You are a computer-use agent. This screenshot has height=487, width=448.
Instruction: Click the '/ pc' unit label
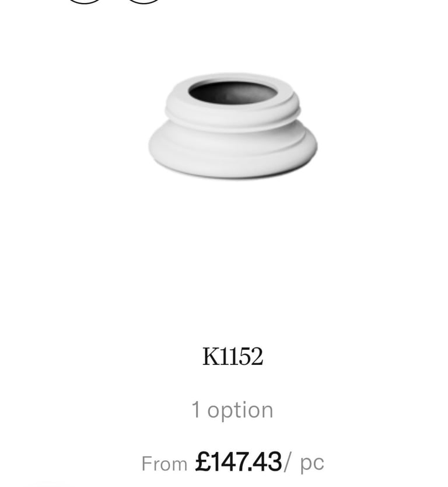(304, 463)
